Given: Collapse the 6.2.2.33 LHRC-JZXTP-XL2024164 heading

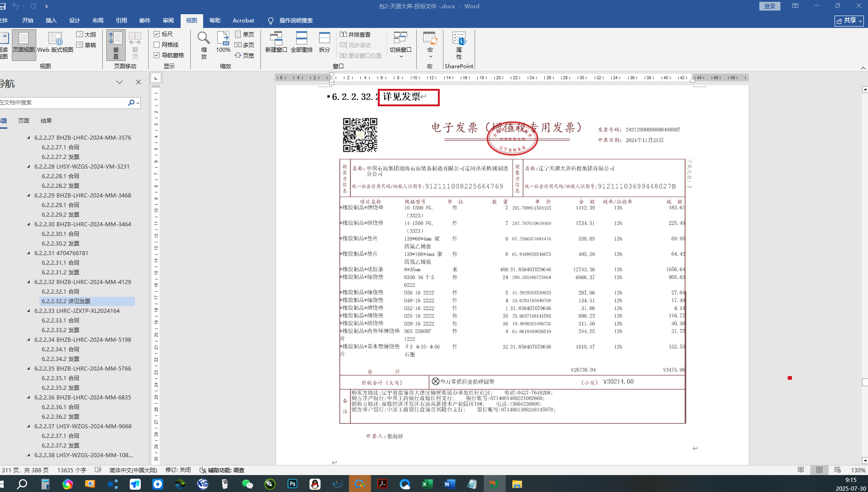Looking at the screenshot, I should click(x=29, y=311).
